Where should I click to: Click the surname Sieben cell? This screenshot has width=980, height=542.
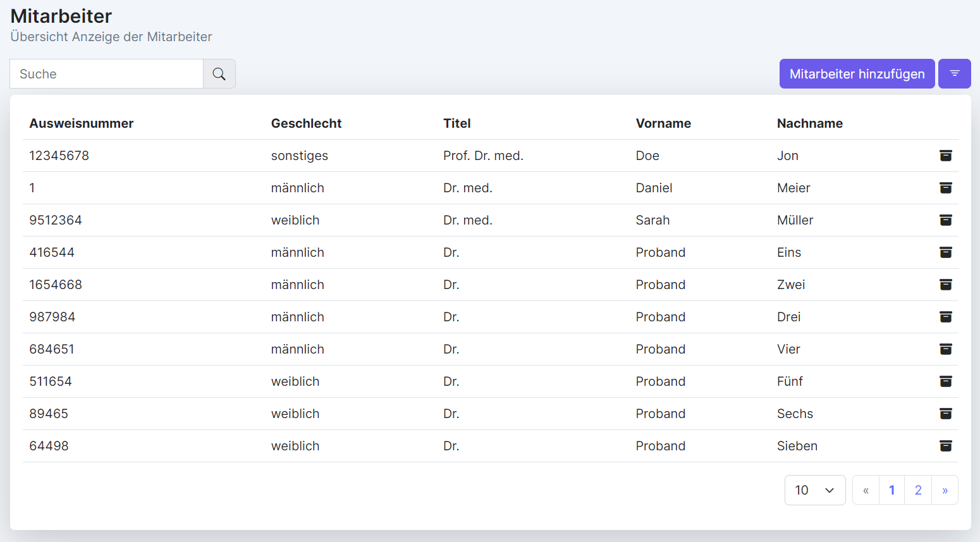(x=797, y=446)
